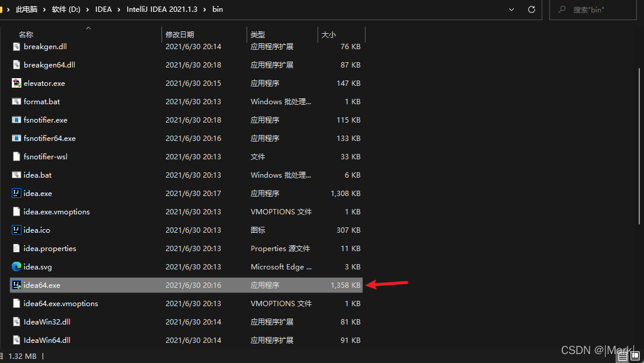
Task: Navigate to IDEA folder in breadcrumb
Action: (103, 9)
